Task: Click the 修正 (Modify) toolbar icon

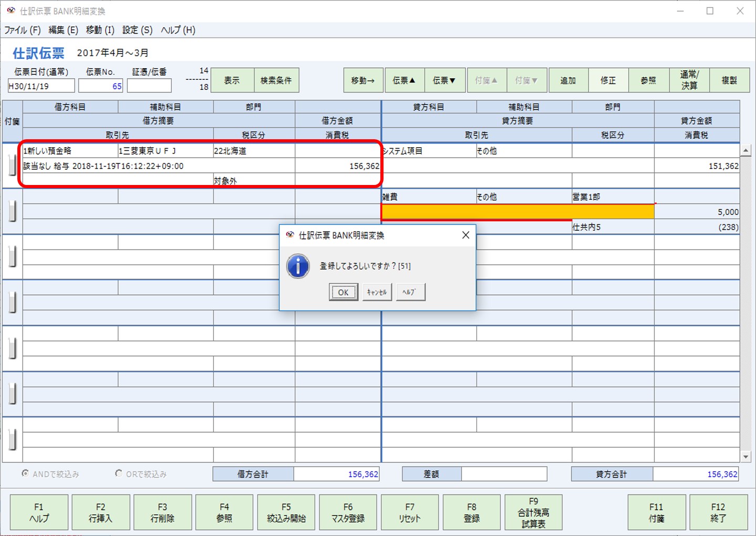Action: (x=608, y=80)
